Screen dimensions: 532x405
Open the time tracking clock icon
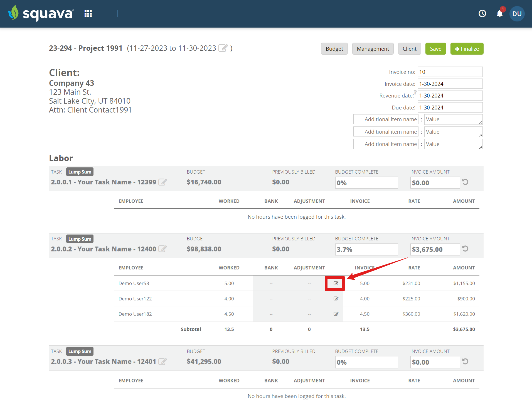(x=482, y=14)
